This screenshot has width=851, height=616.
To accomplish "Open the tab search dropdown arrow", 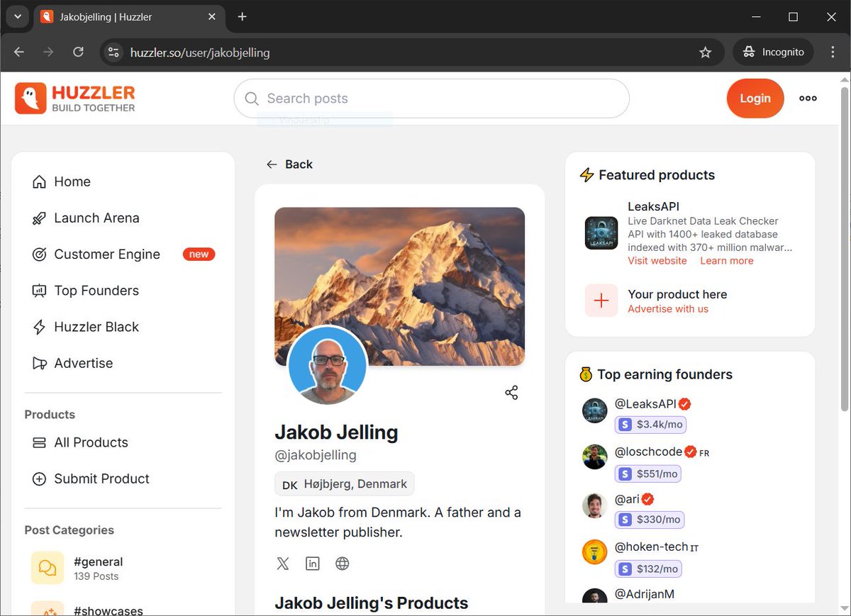I will 18,16.
